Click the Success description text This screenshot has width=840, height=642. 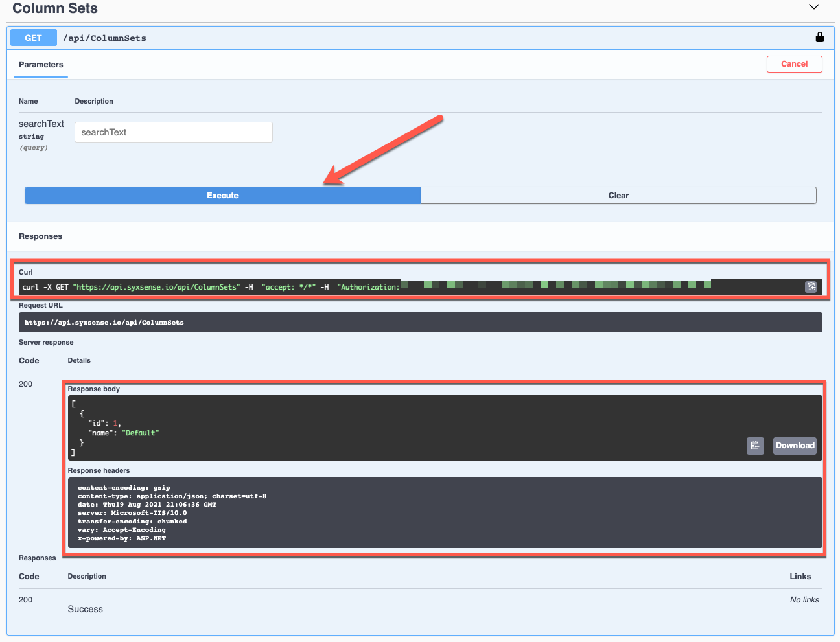pos(86,609)
